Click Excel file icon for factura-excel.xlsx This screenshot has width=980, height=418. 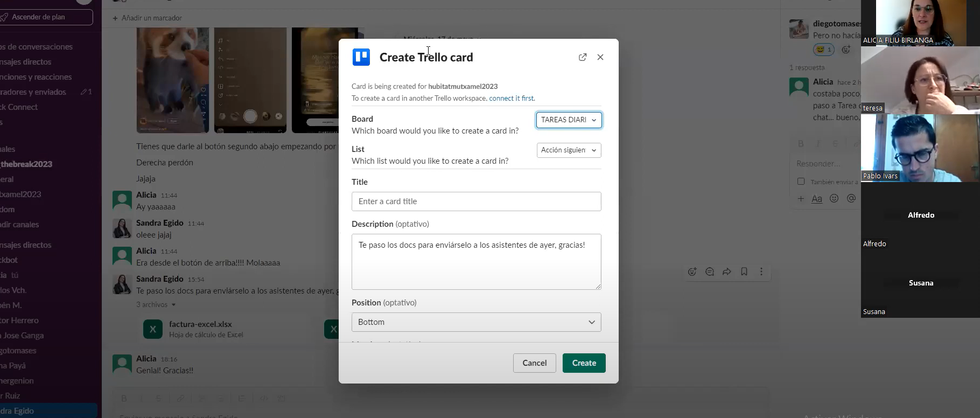153,329
